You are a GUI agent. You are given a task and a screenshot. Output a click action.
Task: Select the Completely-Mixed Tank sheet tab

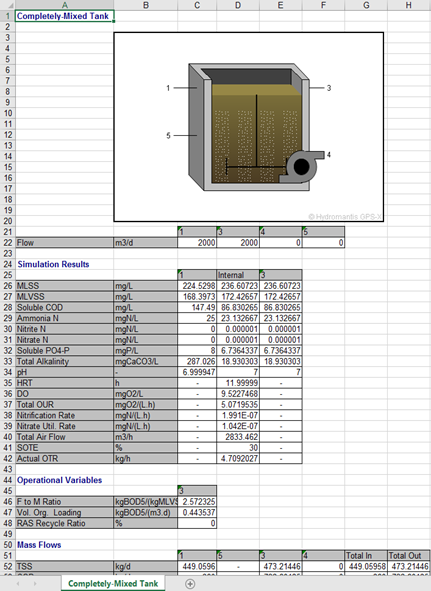[113, 583]
